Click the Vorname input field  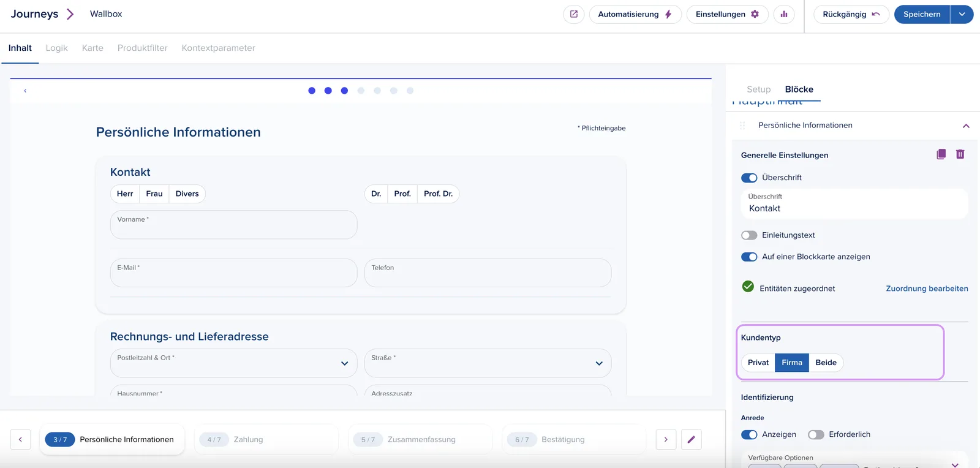[x=233, y=225]
